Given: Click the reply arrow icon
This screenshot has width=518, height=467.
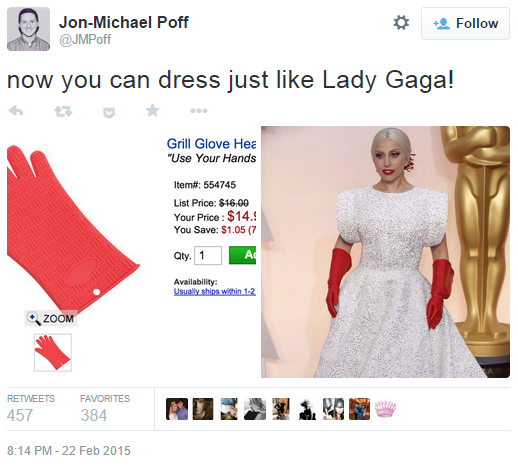Looking at the screenshot, I should tap(16, 110).
